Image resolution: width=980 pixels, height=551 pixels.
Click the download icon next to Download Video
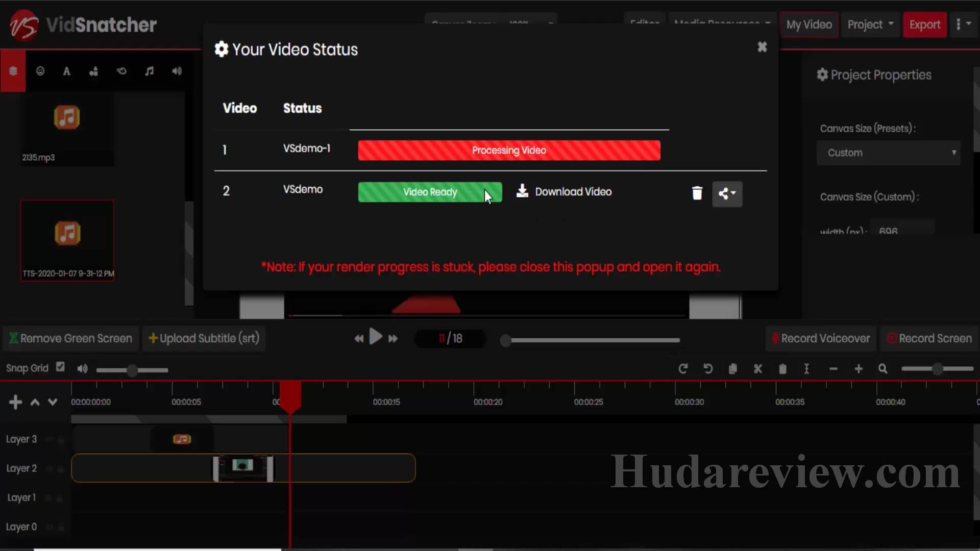[522, 191]
